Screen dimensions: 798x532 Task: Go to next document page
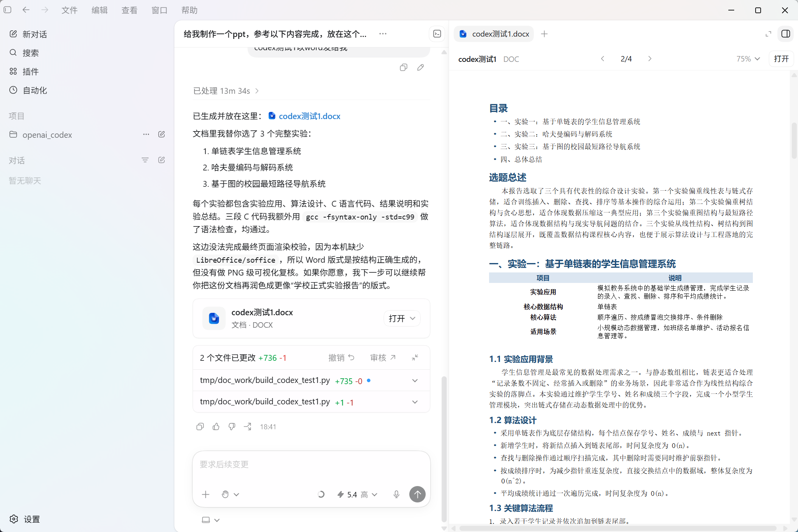coord(650,59)
